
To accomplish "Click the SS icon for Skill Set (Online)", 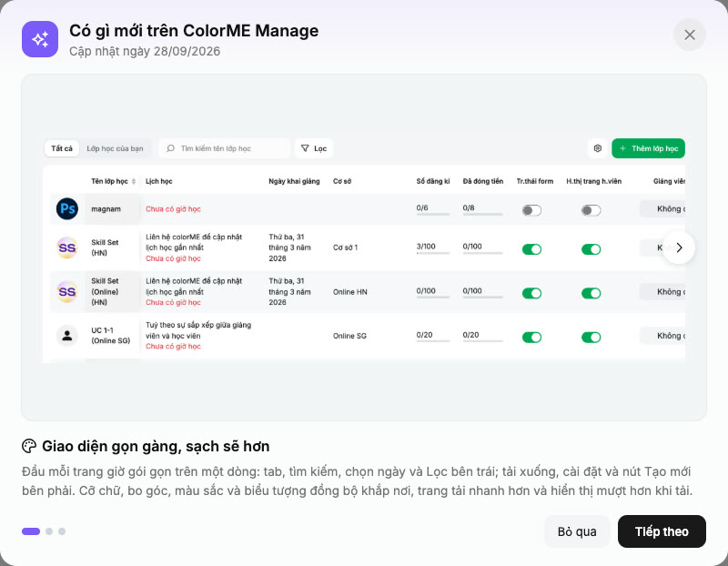I will 67,291.
